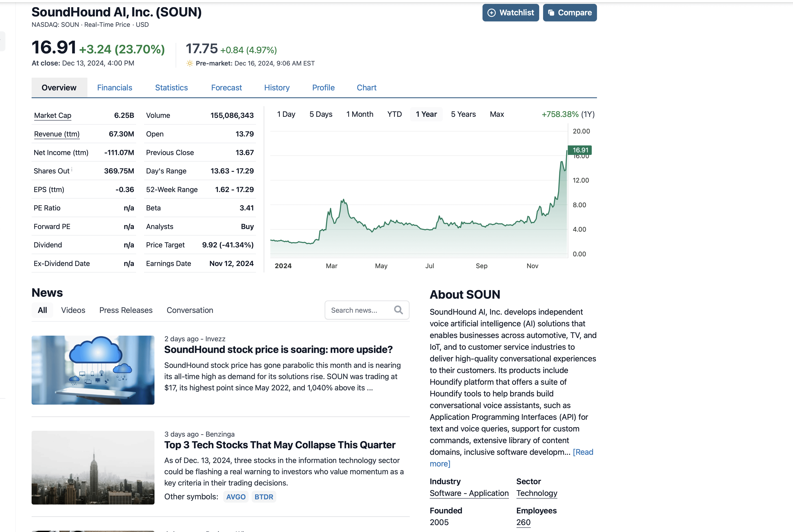
Task: Click the search magnifier icon in news
Action: [398, 310]
